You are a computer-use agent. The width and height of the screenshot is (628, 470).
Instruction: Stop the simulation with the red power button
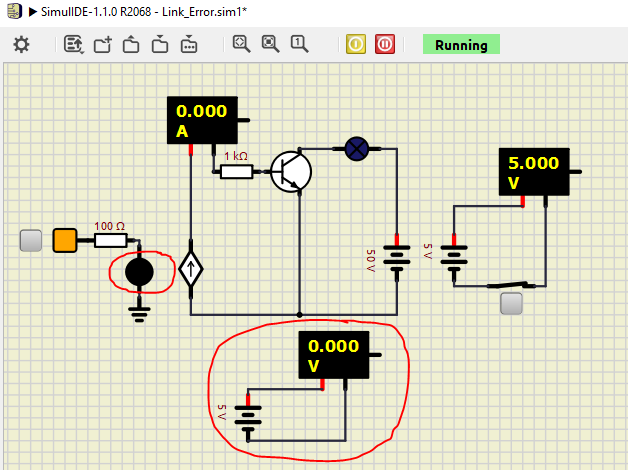click(385, 44)
